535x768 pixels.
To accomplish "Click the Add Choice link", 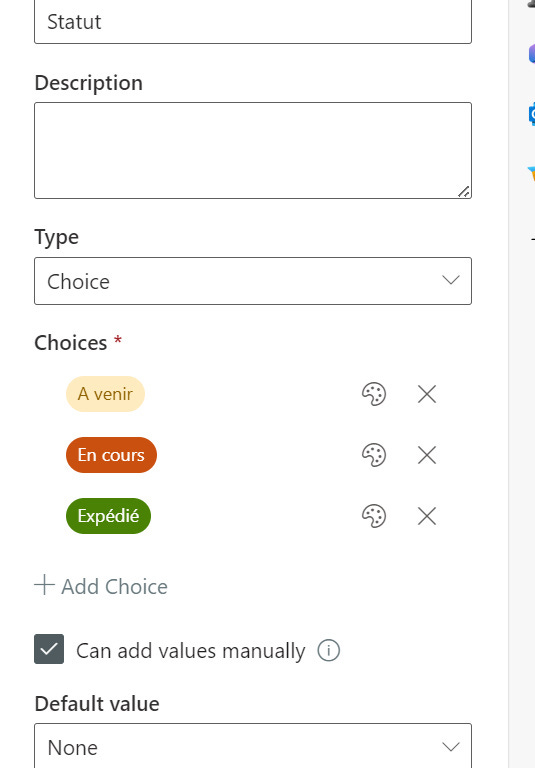I will (x=101, y=586).
